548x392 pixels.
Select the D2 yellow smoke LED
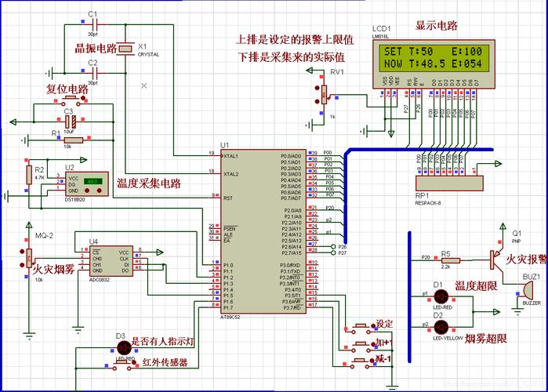(x=441, y=328)
